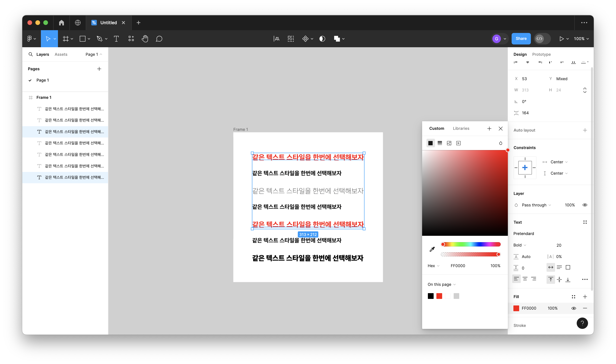
Task: Select the gradient fill type icon
Action: [440, 143]
